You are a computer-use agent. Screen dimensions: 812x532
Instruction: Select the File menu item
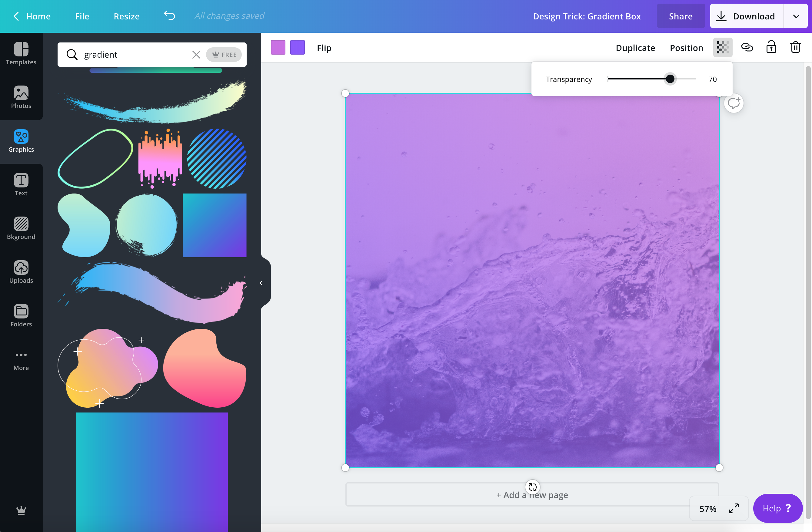coord(82,16)
